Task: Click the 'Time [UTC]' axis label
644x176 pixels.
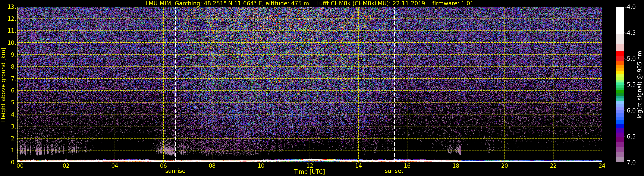Action: (x=310, y=172)
